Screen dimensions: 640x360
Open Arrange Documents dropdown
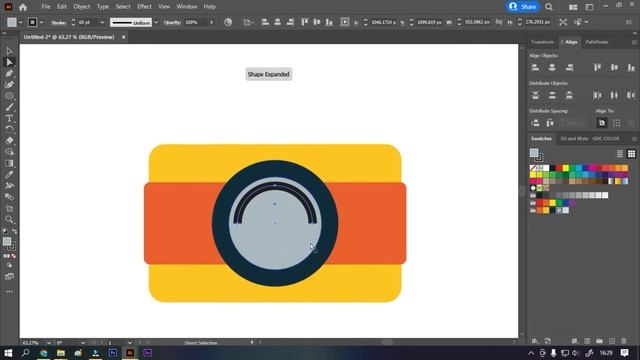(x=573, y=7)
